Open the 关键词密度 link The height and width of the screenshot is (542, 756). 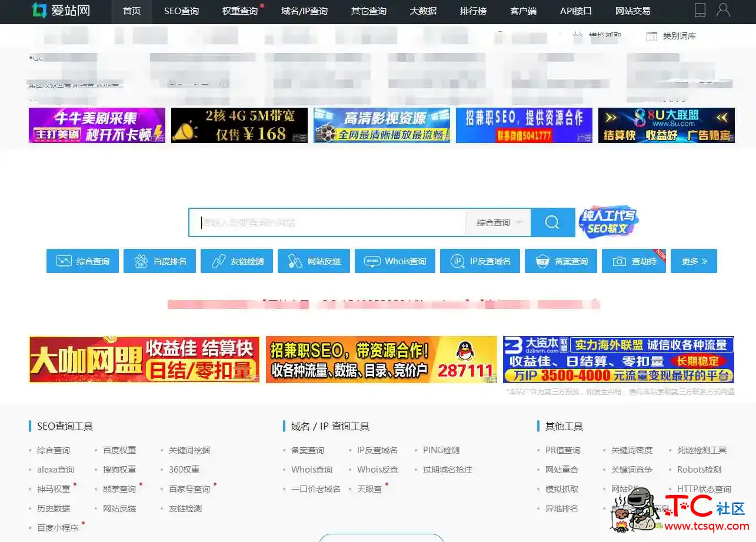click(632, 450)
